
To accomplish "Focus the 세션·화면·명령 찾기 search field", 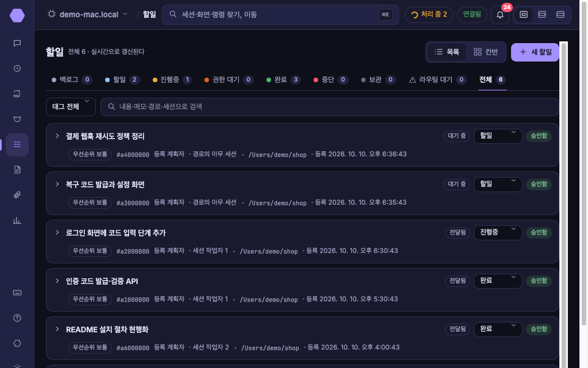I will (x=280, y=14).
